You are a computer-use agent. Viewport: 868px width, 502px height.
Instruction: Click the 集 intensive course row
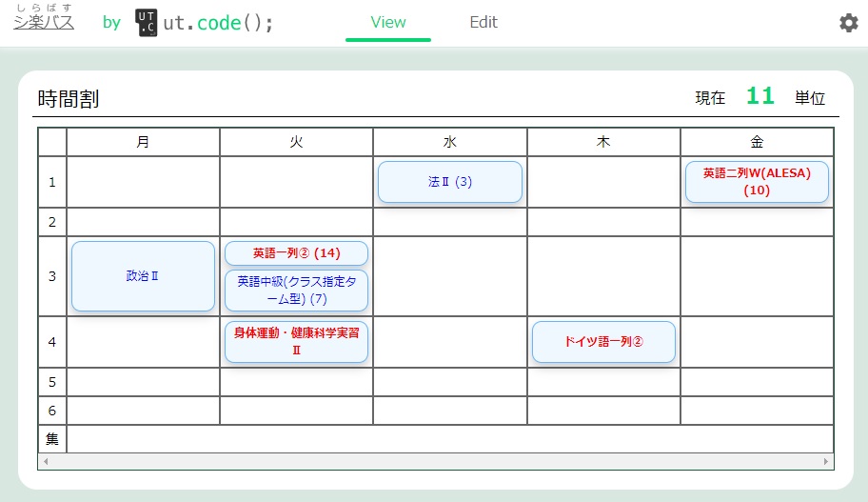point(449,439)
